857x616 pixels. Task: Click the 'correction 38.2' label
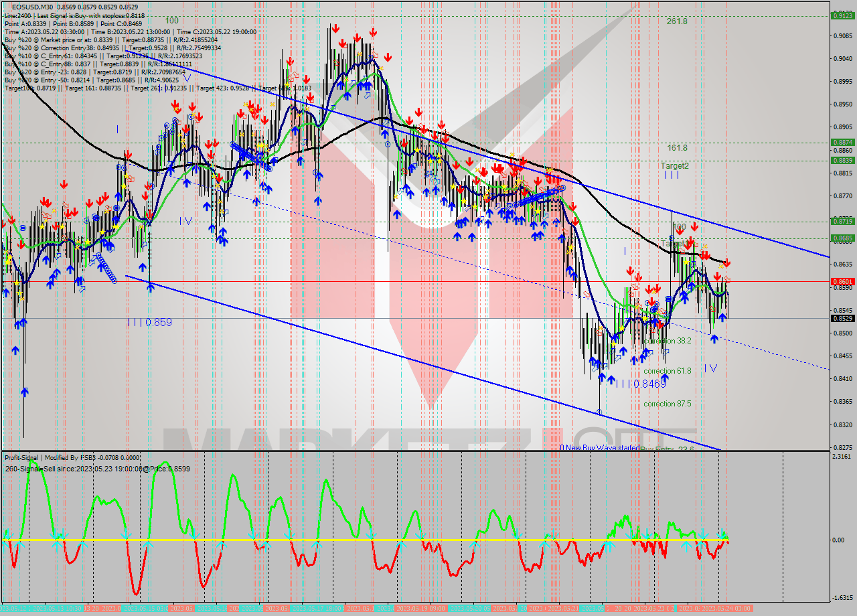[667, 341]
